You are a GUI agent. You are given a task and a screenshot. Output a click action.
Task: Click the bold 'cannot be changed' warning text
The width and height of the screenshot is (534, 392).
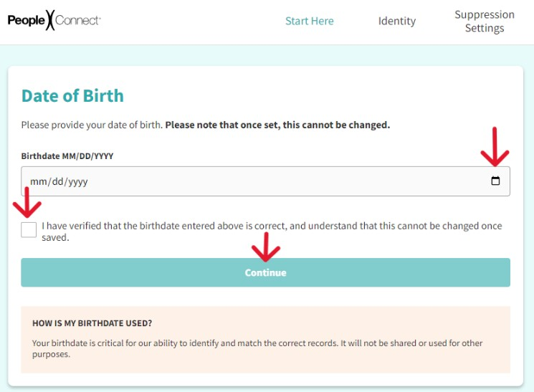pos(277,125)
